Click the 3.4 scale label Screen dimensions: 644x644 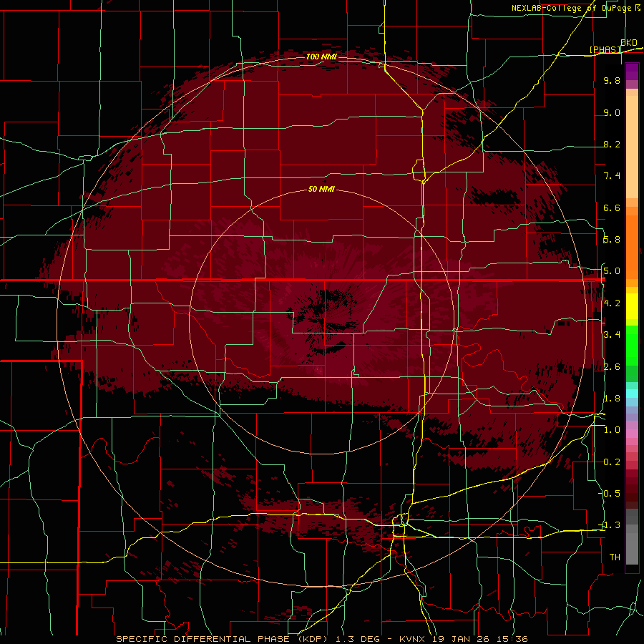coord(612,335)
